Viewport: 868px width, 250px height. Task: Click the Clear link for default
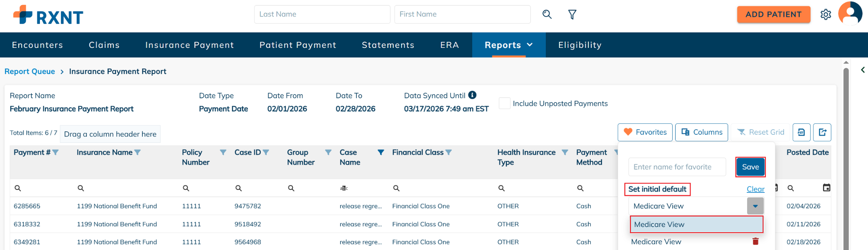tap(755, 189)
